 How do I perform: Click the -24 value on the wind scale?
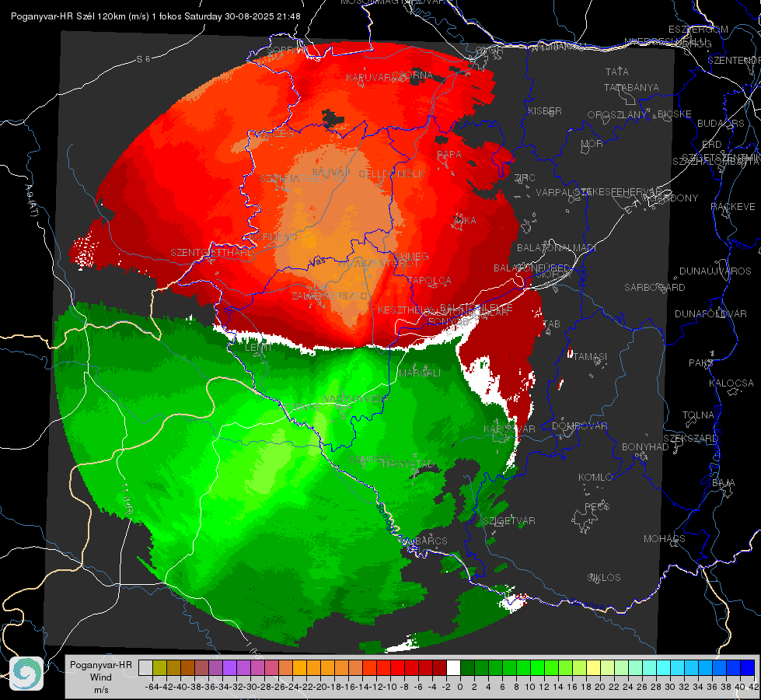(x=292, y=687)
